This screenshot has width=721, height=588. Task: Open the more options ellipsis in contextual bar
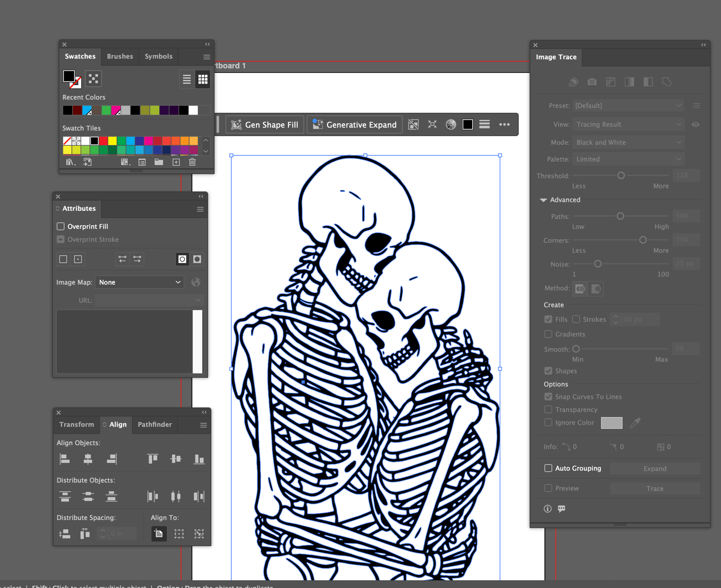click(x=504, y=125)
